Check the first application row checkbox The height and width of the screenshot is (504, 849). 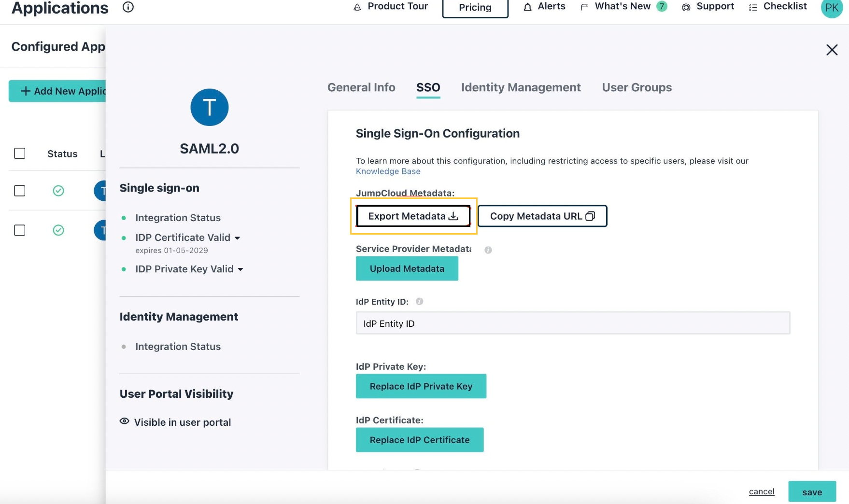(x=20, y=191)
